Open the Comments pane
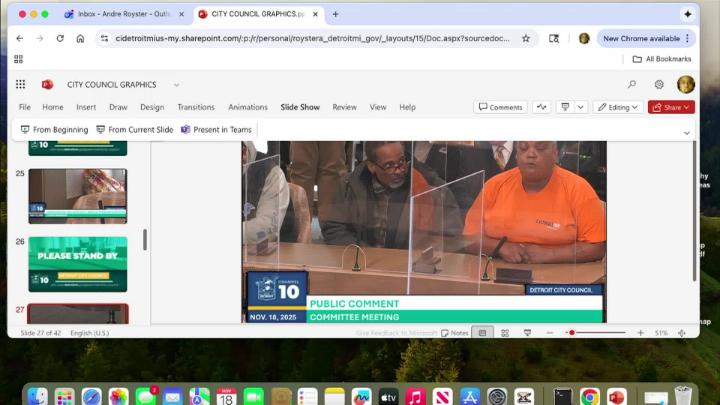720x405 pixels. click(x=500, y=107)
